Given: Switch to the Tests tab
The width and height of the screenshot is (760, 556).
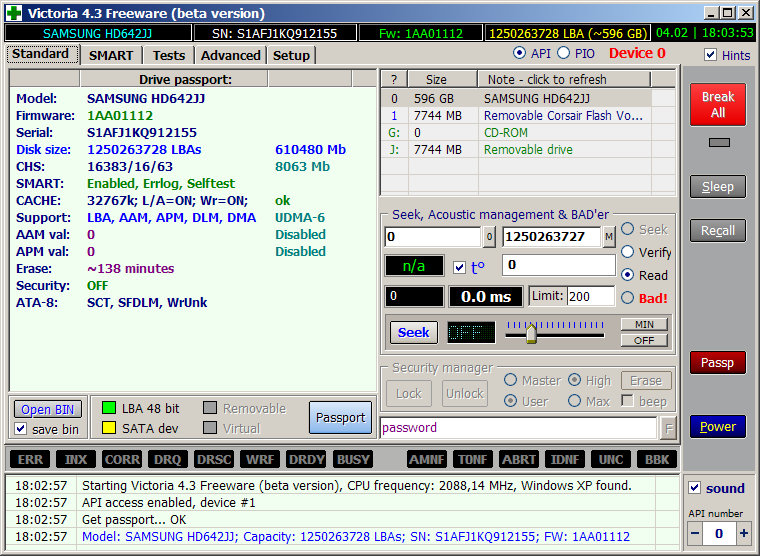Looking at the screenshot, I should (169, 55).
